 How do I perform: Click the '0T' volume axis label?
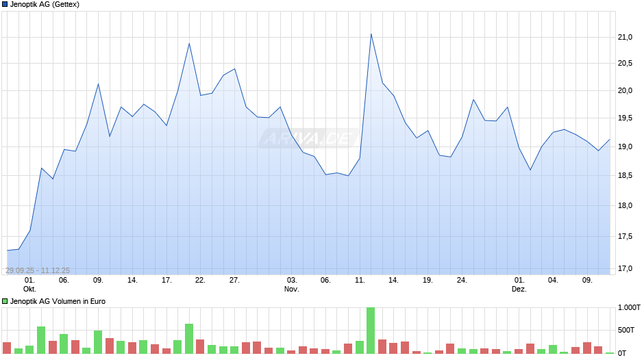pyautogui.click(x=622, y=353)
